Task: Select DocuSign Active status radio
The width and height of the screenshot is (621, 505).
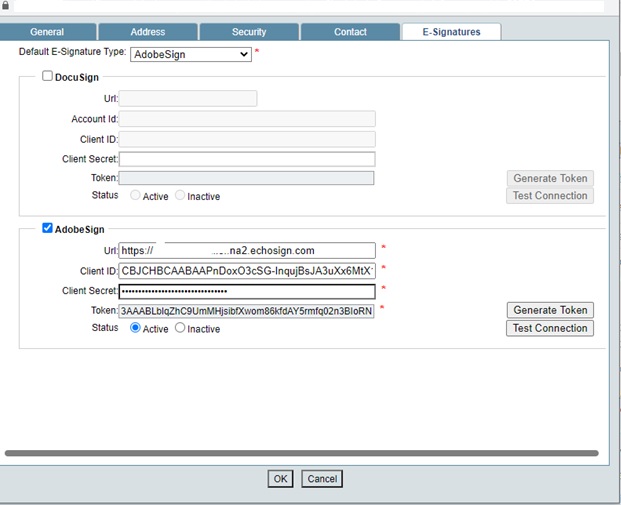Action: [x=135, y=195]
